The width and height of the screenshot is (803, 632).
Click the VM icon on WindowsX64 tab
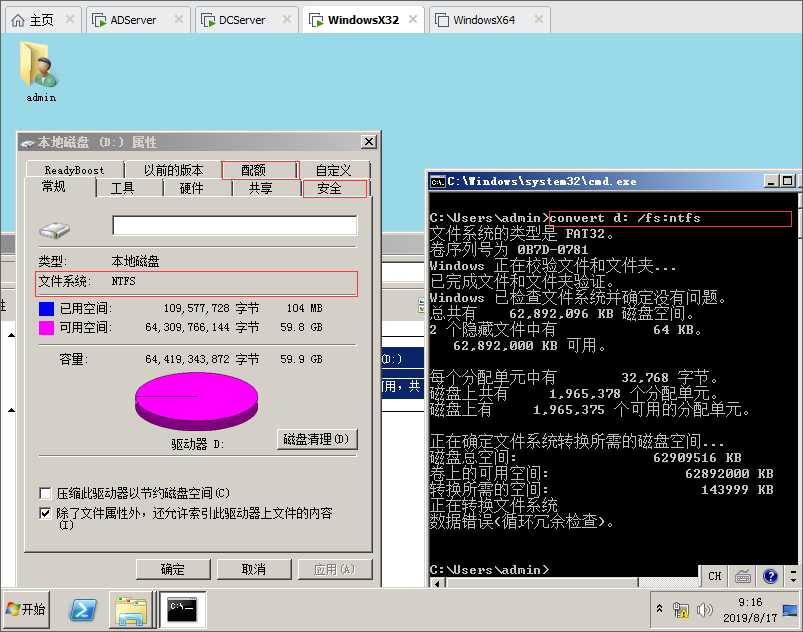point(441,20)
